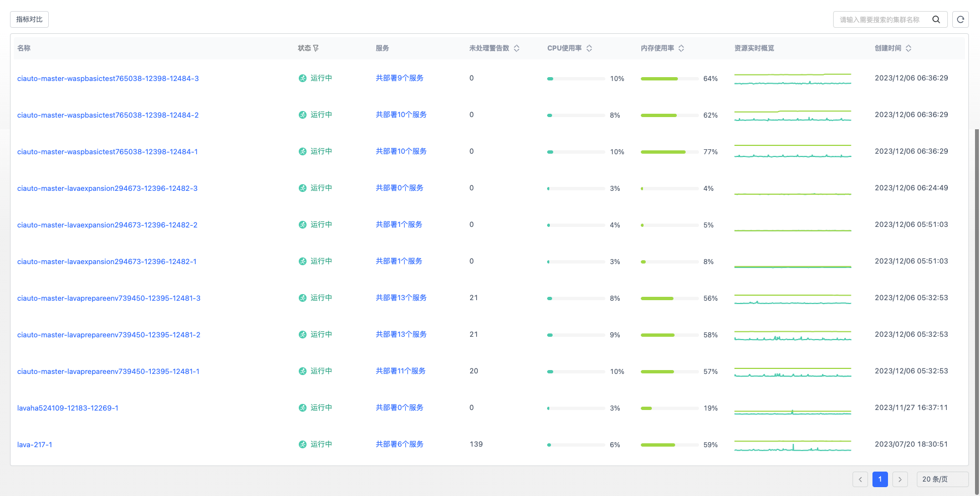
Task: Click creation time 2023/12/06 06:24:49
Action: 911,188
